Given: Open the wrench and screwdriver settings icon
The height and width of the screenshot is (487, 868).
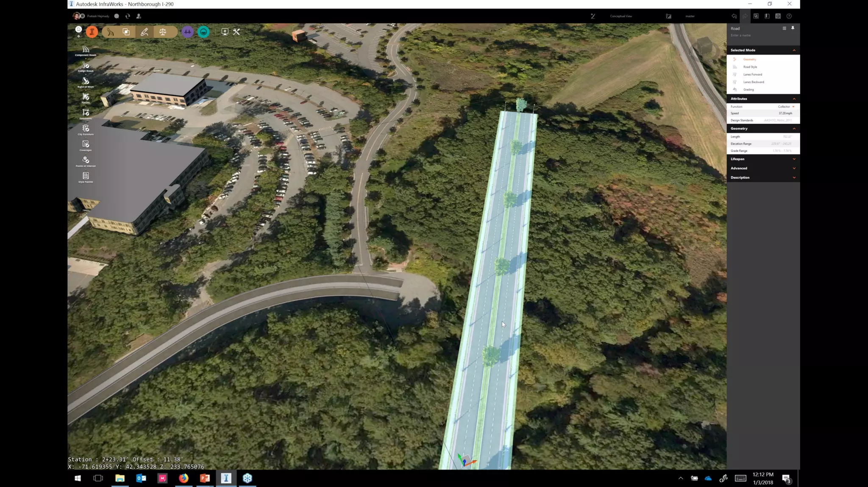Looking at the screenshot, I should [236, 32].
